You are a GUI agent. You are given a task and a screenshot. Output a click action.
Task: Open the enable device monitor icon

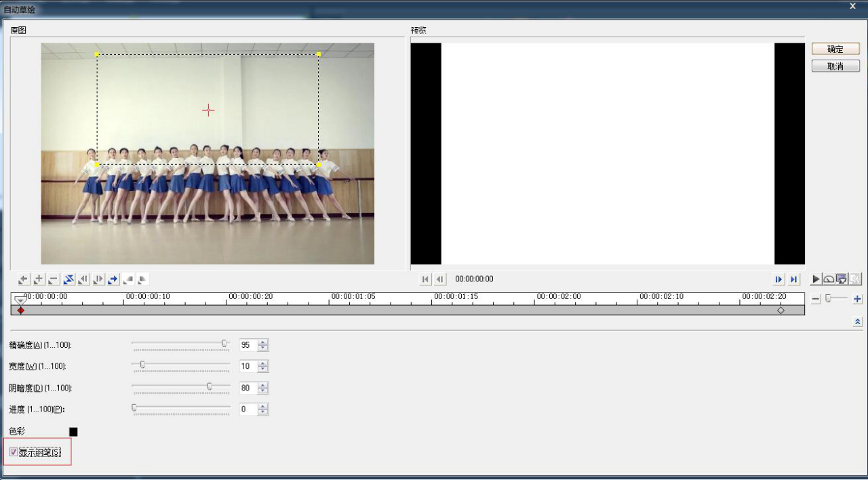(842, 279)
